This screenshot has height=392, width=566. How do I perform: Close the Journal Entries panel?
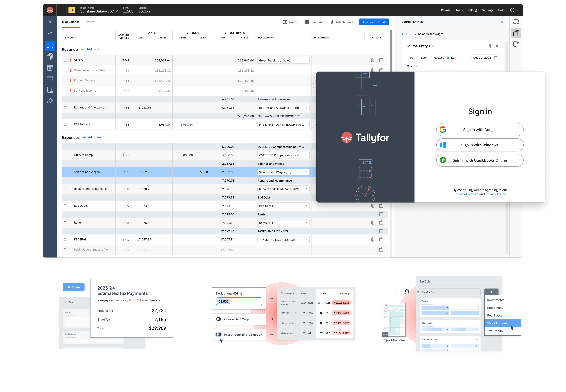[502, 22]
